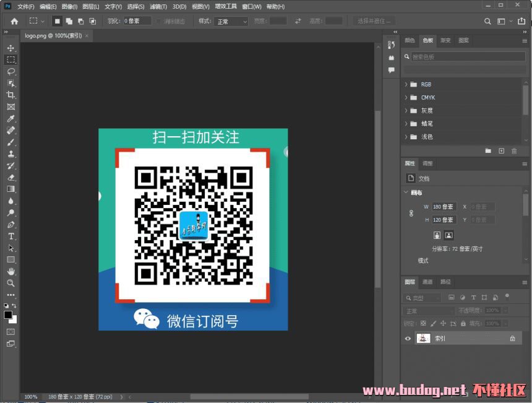Open the History panel icon
Image resolution: width=532 pixels, height=403 pixels.
click(x=392, y=45)
